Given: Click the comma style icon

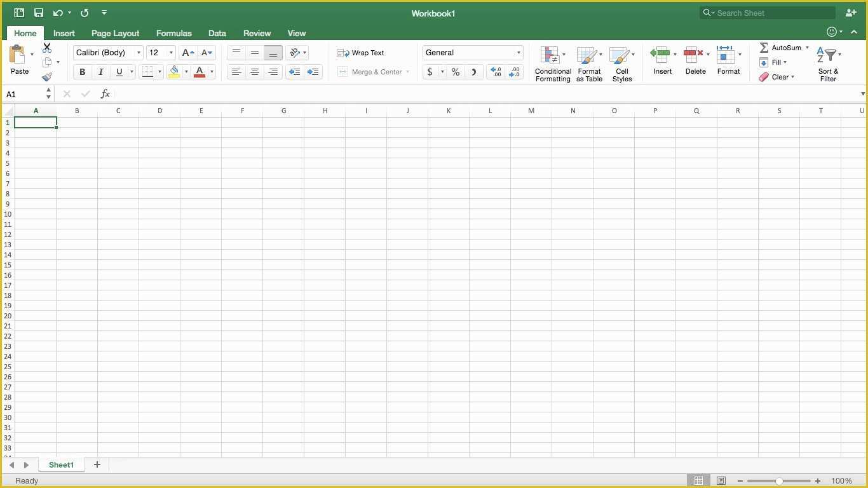Looking at the screenshot, I should pos(474,72).
